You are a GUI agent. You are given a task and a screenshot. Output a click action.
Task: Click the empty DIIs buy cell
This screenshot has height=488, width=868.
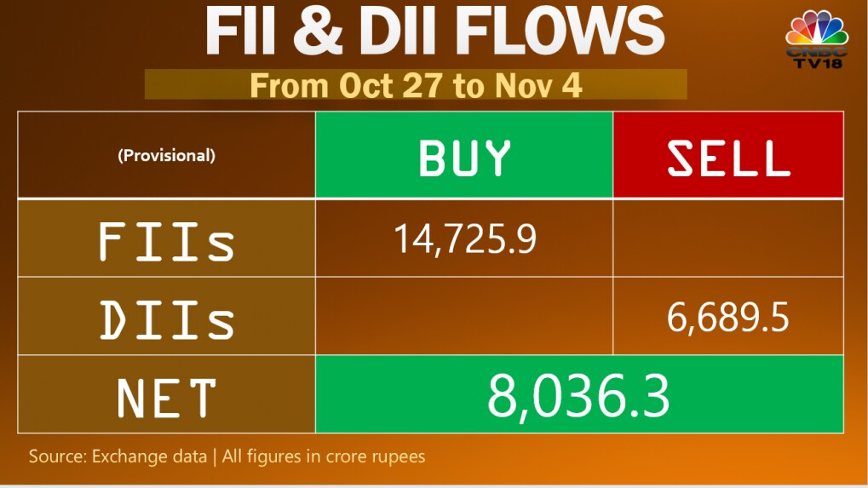click(x=464, y=316)
